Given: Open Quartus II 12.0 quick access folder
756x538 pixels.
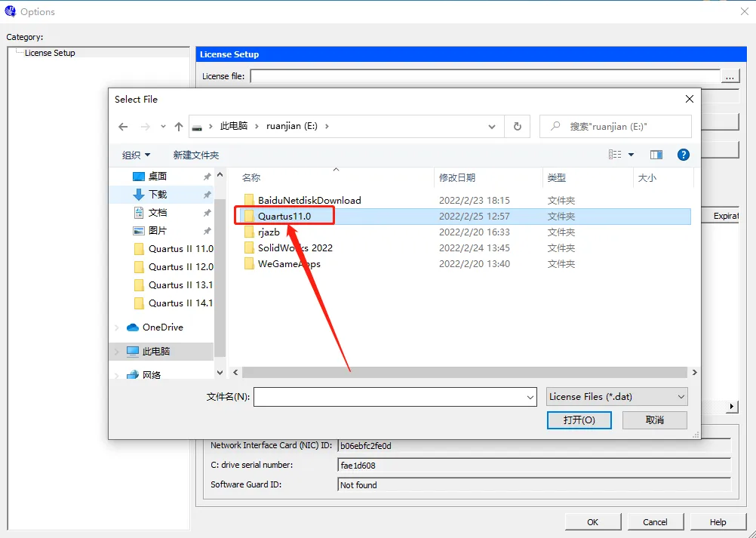Looking at the screenshot, I should [173, 266].
